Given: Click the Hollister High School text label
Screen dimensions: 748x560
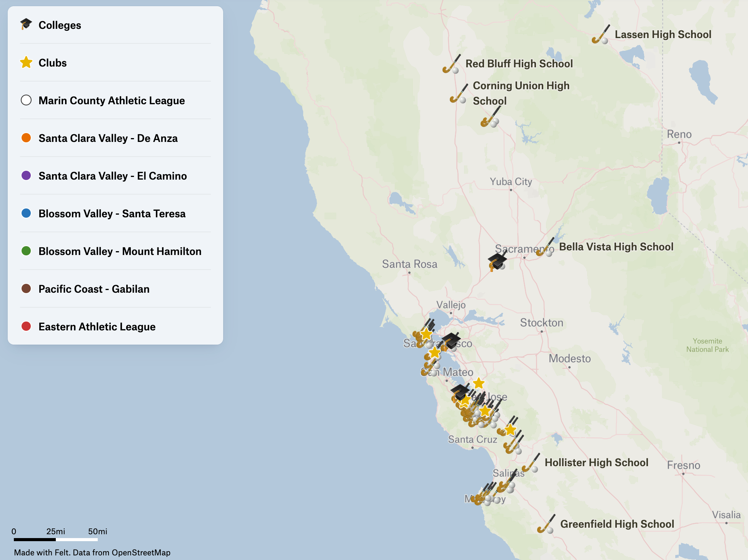Looking at the screenshot, I should pos(596,463).
